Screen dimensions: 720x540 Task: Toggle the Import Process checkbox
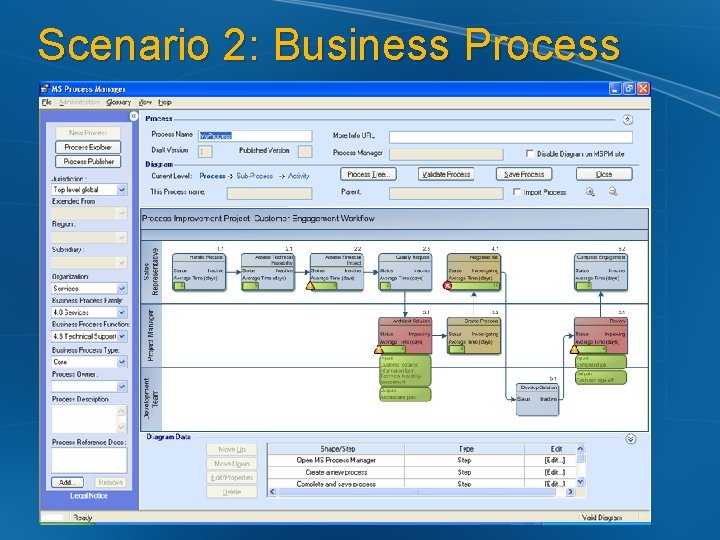click(x=517, y=192)
